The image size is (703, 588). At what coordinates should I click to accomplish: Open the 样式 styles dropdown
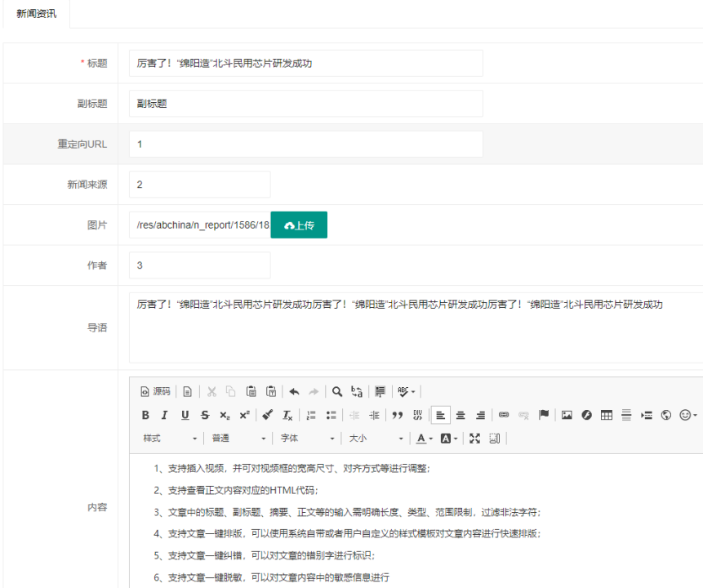[170, 439]
